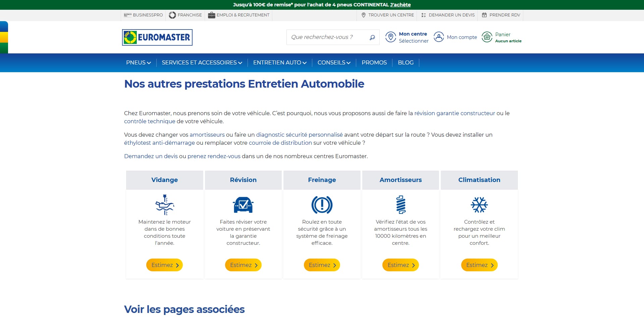Viewport: 644px width, 320px height.
Task: Click the briefcase icon for Emploi & Recrutement
Action: click(x=211, y=15)
